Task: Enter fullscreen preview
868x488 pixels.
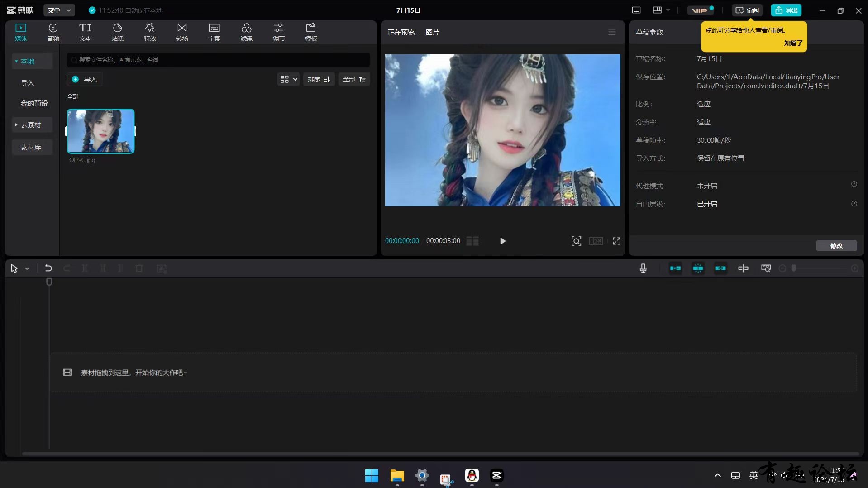Action: pyautogui.click(x=616, y=241)
